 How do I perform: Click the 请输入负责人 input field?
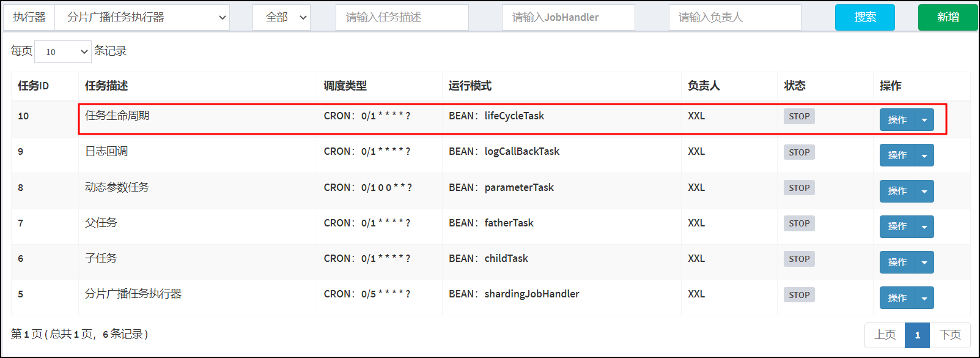735,17
